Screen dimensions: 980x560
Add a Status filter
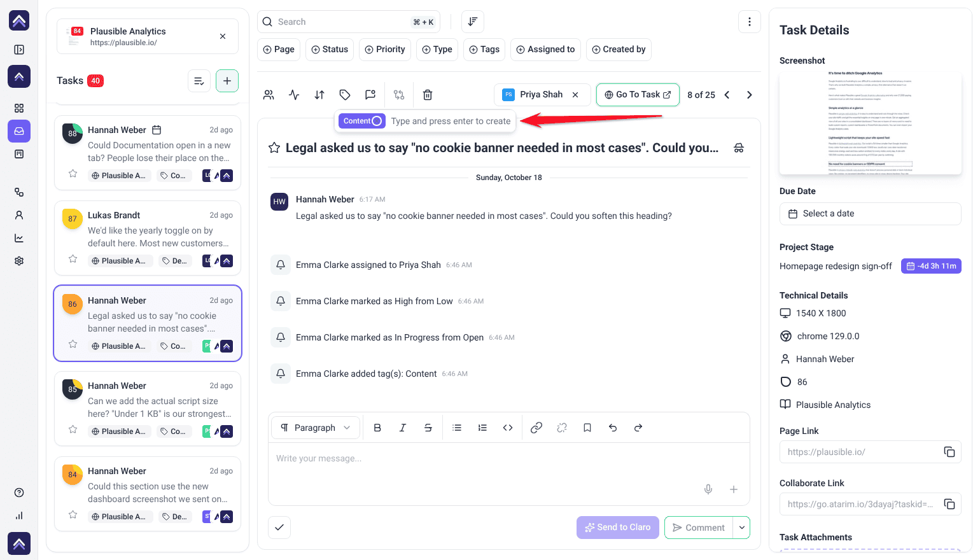[330, 50]
